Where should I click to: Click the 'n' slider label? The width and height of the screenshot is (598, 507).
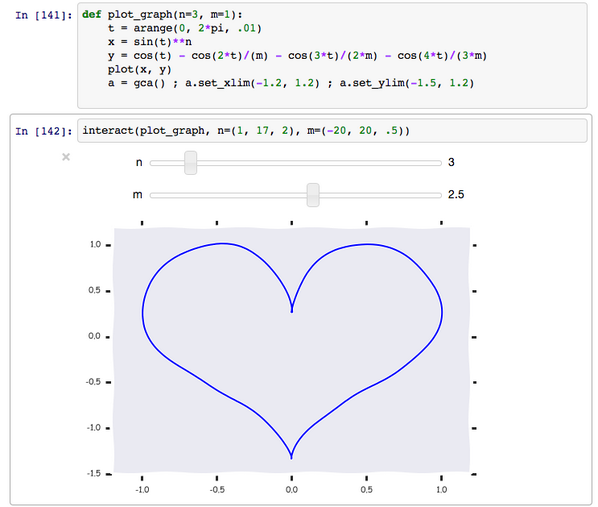(139, 163)
